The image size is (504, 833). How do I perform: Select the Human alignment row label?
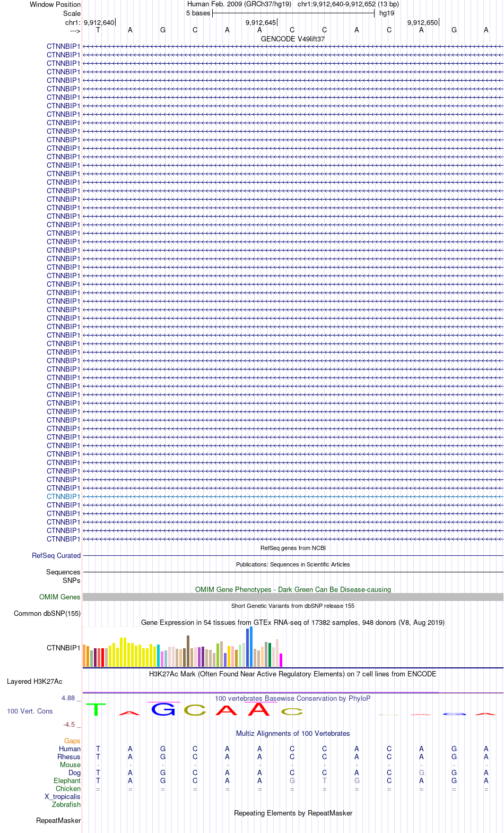click(69, 749)
